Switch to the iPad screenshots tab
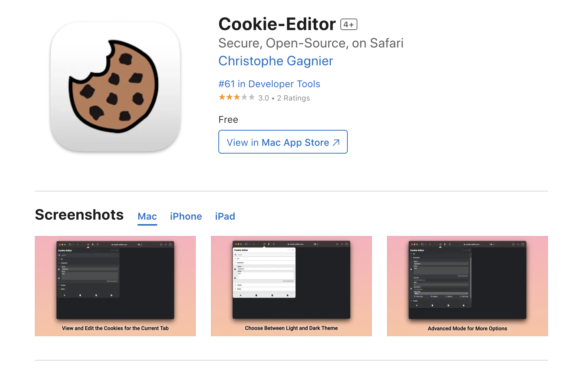588x374 pixels. coord(225,216)
